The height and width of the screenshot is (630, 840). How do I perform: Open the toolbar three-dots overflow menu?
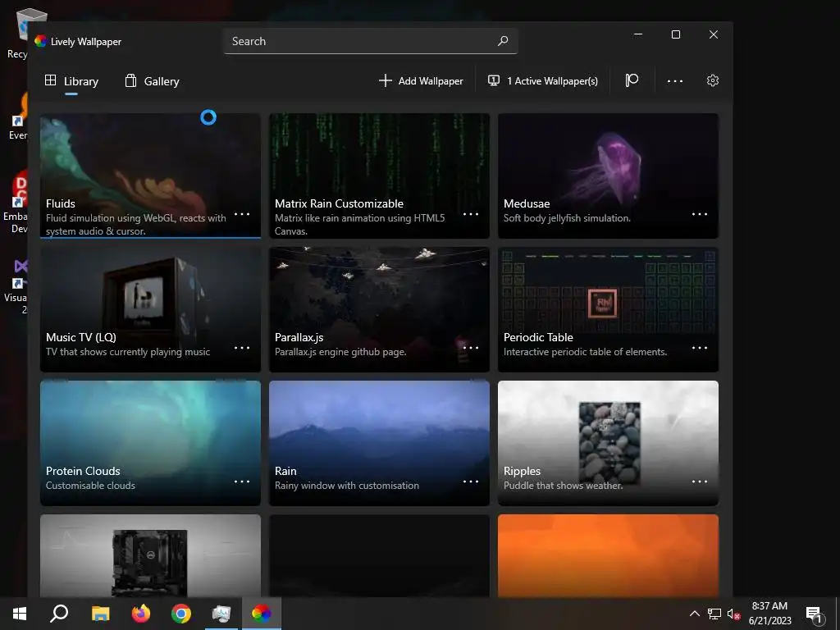point(675,81)
